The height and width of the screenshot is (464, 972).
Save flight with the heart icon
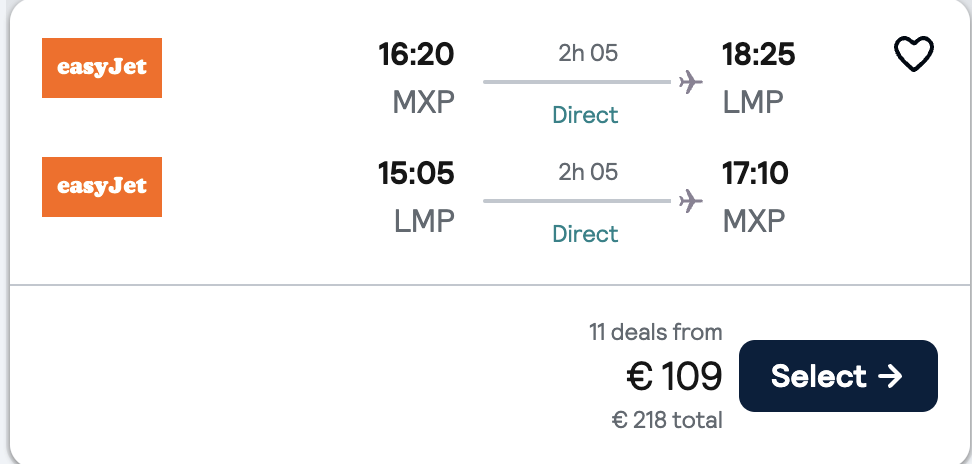click(x=913, y=54)
